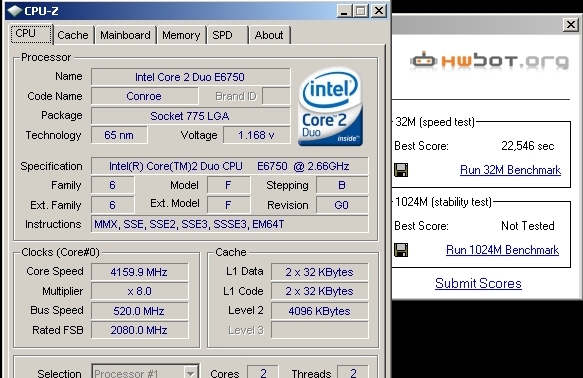Click the 32M best score 22,546 sec
This screenshot has width=583, height=378.
[528, 146]
